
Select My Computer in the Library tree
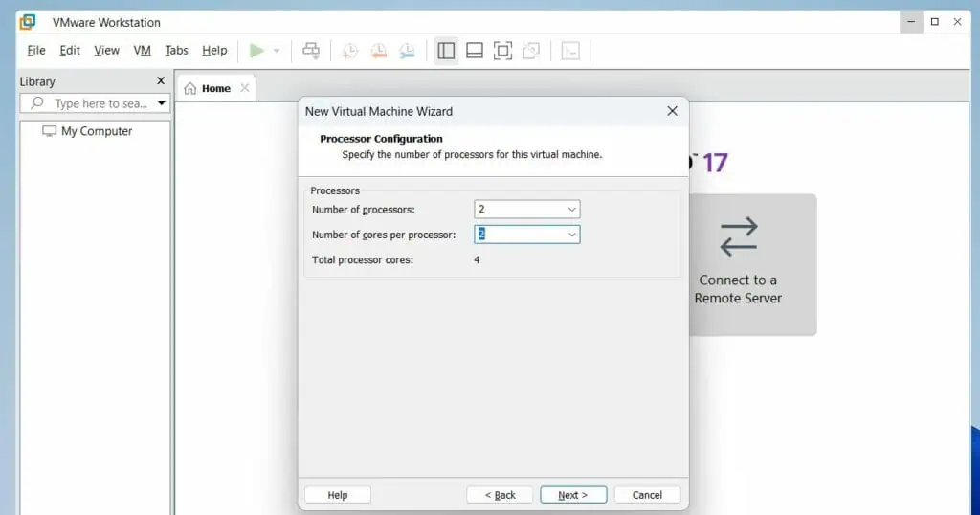tap(97, 130)
